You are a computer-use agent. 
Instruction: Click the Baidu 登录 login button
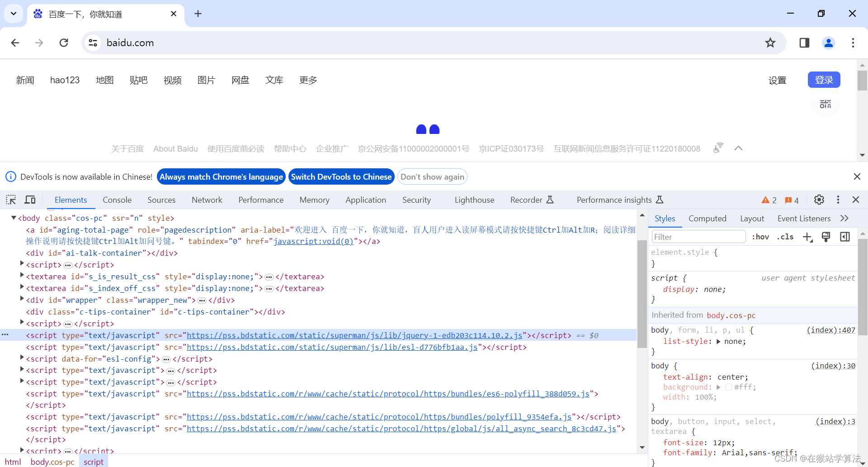click(824, 80)
